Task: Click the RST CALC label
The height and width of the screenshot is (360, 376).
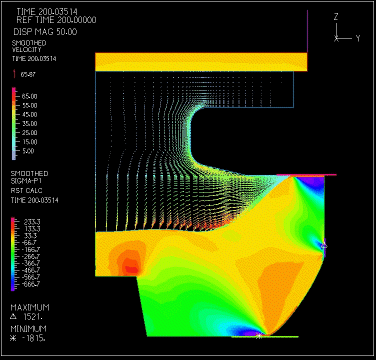Action: pyautogui.click(x=26, y=191)
